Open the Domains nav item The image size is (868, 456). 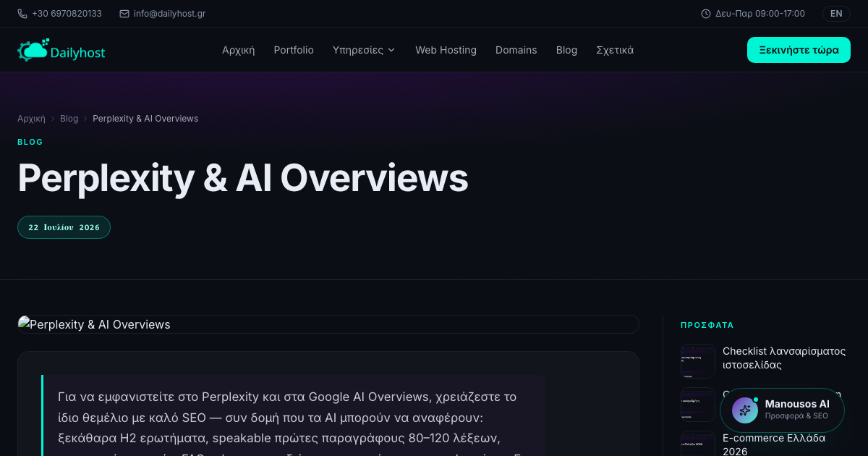pos(516,50)
